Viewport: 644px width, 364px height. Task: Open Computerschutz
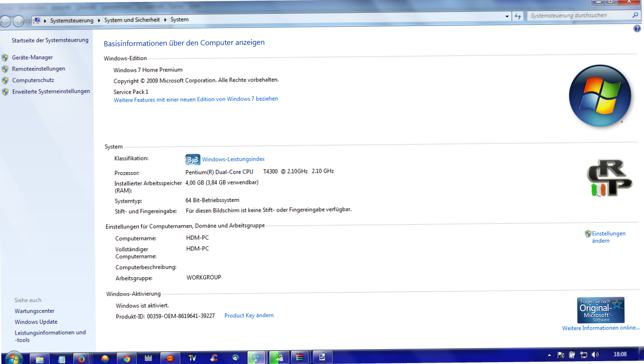[33, 80]
